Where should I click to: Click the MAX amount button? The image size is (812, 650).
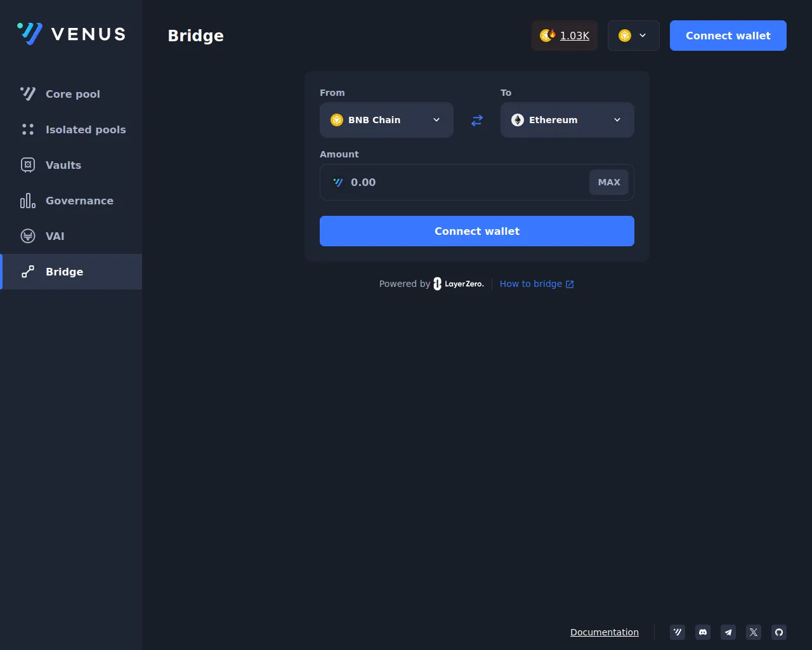[609, 182]
